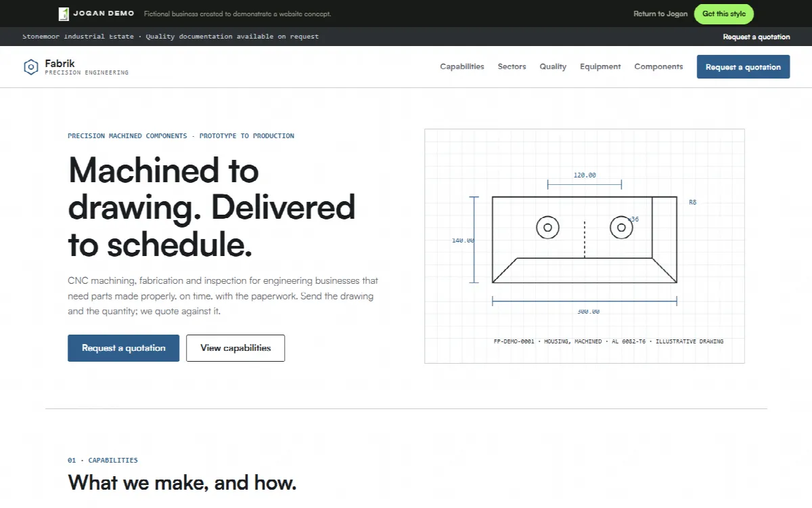Screen dimensions: 812x508
Task: Click the "Machined to drawing" headline
Action: coord(211,207)
